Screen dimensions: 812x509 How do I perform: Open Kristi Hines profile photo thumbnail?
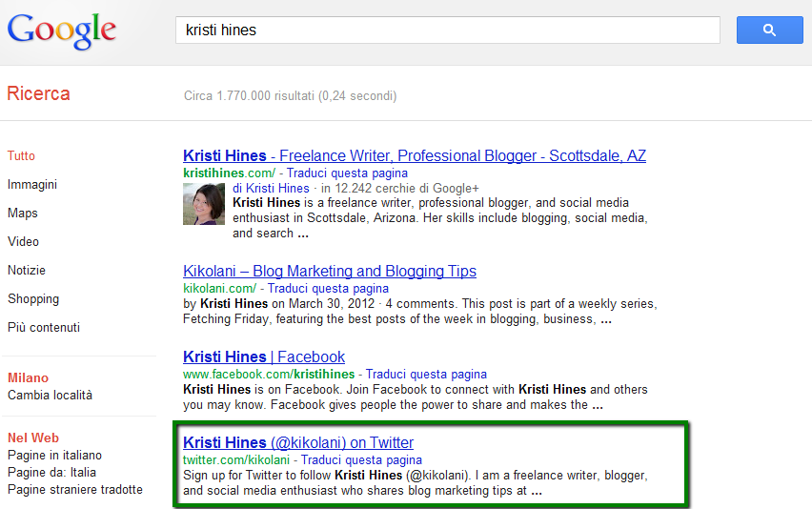(204, 203)
